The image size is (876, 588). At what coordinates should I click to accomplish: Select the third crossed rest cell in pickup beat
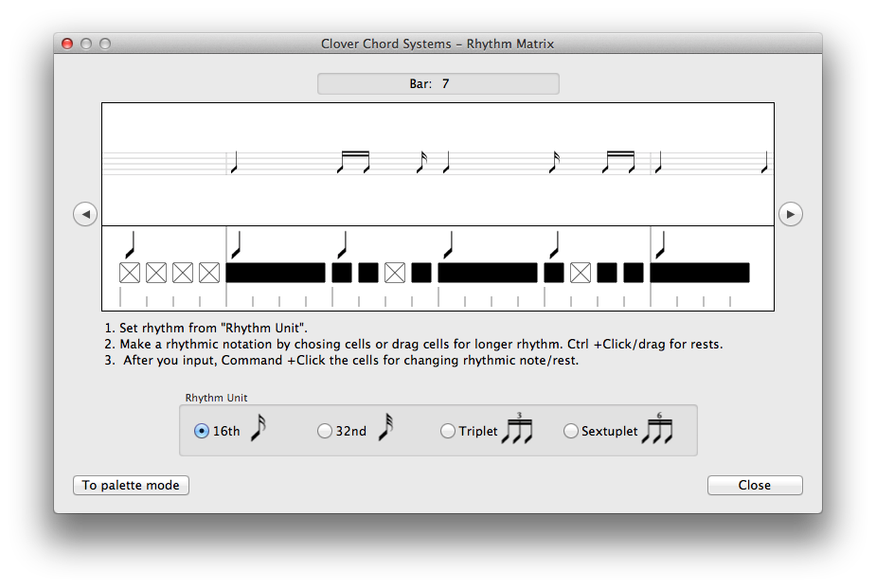183,273
